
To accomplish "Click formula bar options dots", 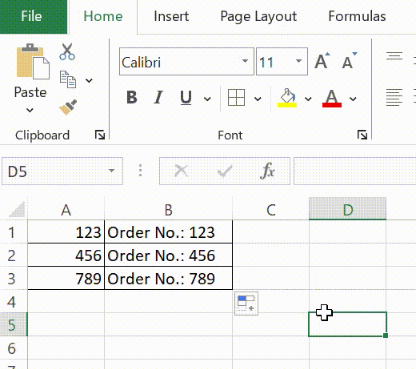I will pos(140,170).
